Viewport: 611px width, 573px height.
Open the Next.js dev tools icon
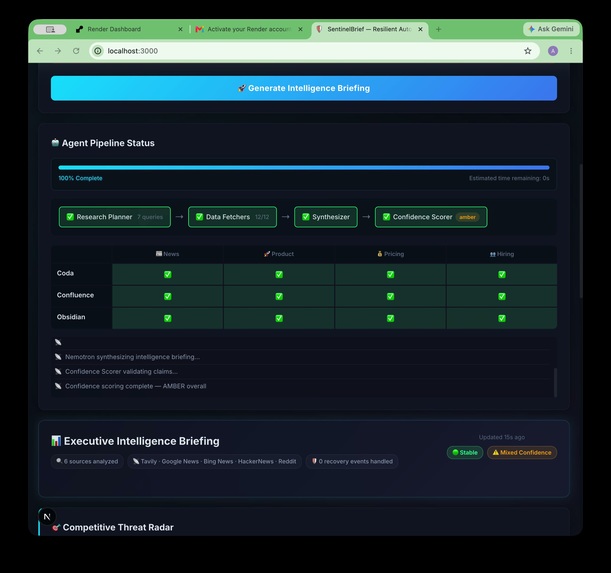click(47, 517)
